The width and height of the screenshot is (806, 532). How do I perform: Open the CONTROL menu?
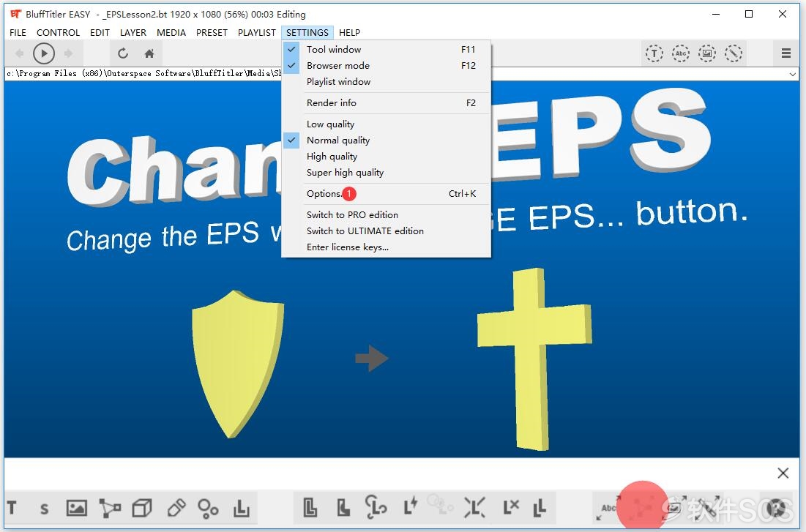tap(58, 32)
